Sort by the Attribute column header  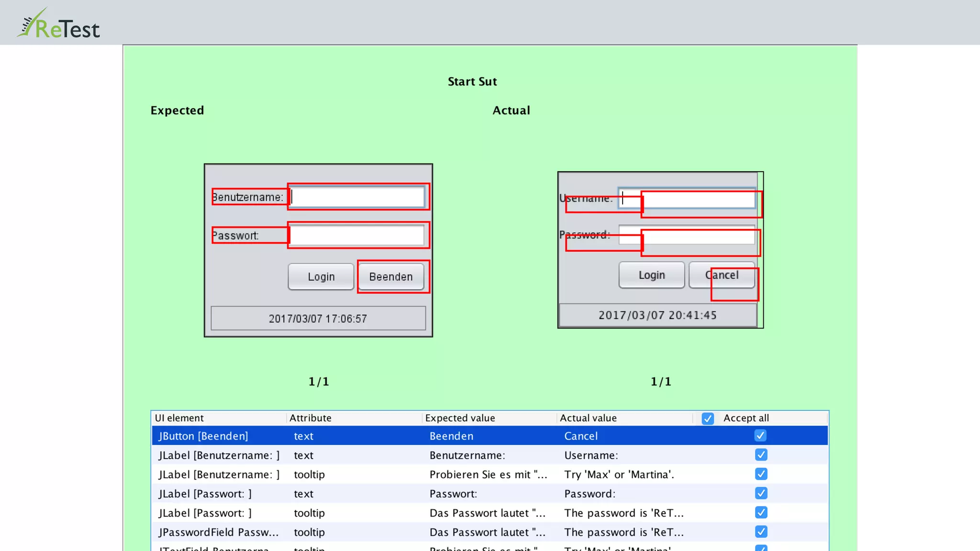(x=310, y=418)
